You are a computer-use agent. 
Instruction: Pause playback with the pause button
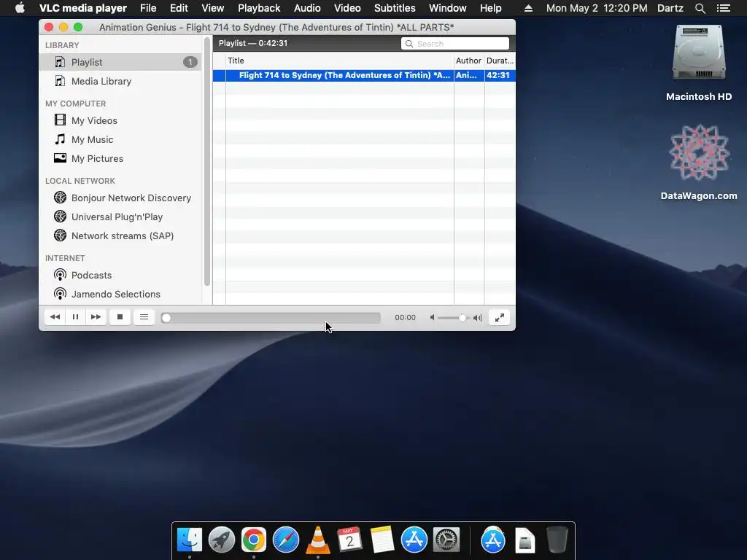coord(75,317)
